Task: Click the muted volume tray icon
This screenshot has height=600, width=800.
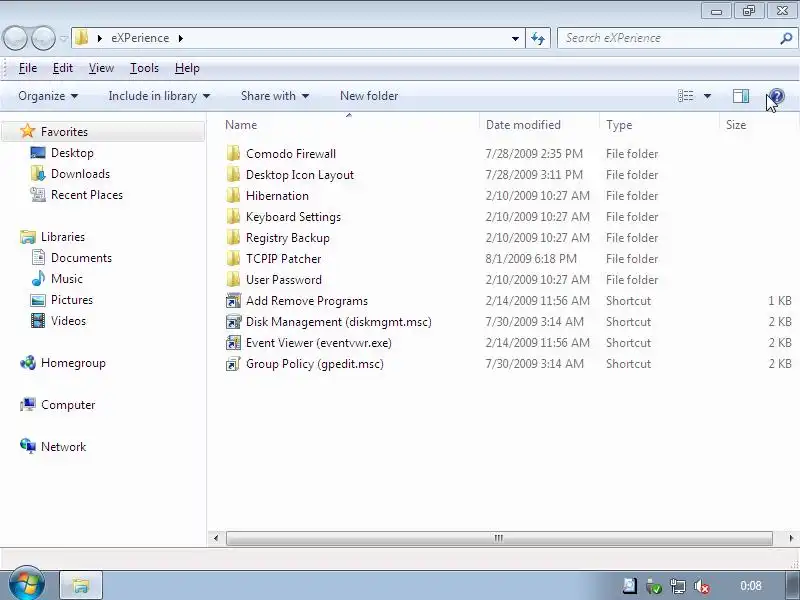Action: (x=702, y=586)
